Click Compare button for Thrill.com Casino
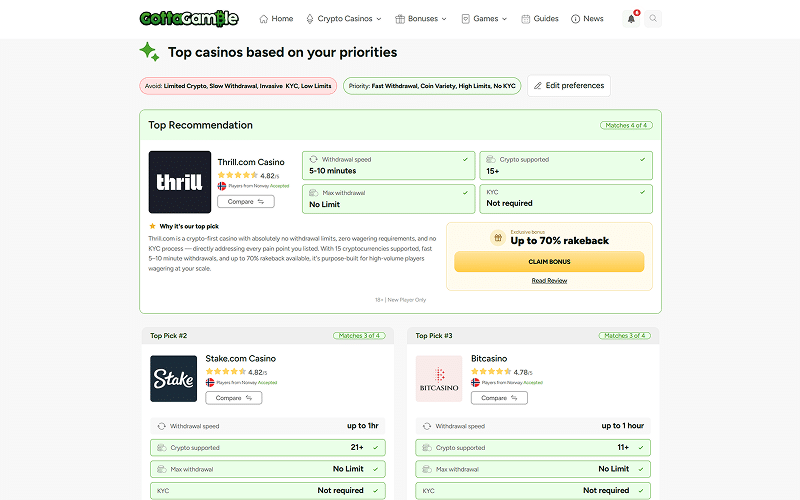Screen dimensions: 800x500 click(x=246, y=202)
